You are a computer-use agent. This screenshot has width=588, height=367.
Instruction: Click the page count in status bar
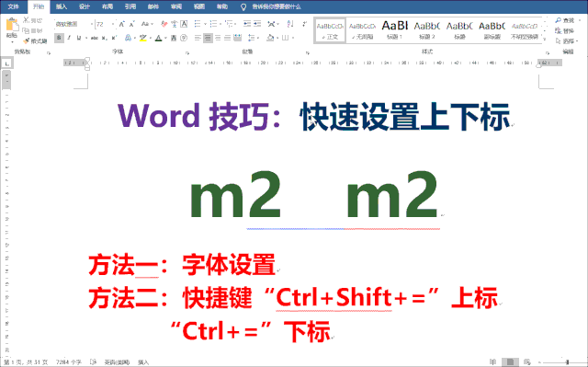tap(27, 362)
